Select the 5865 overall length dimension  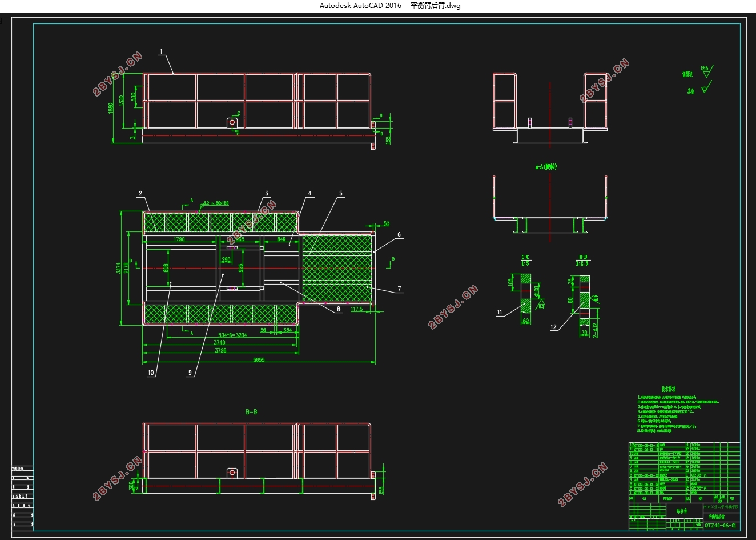point(258,359)
